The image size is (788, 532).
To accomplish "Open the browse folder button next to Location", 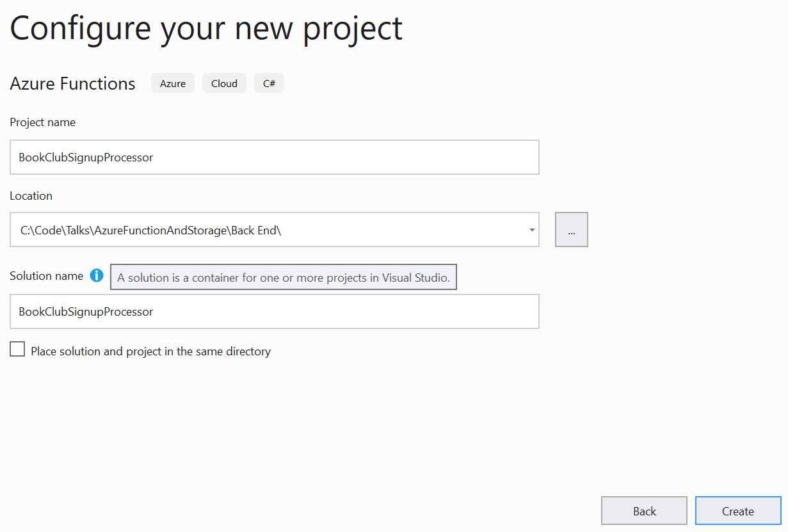I will (x=571, y=229).
